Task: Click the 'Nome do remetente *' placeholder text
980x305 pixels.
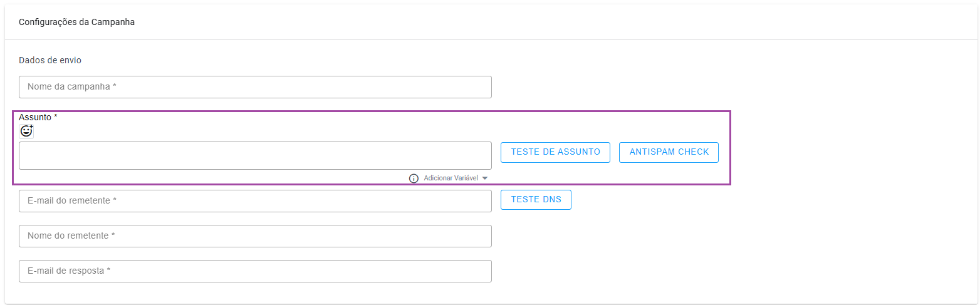Action: (x=71, y=236)
